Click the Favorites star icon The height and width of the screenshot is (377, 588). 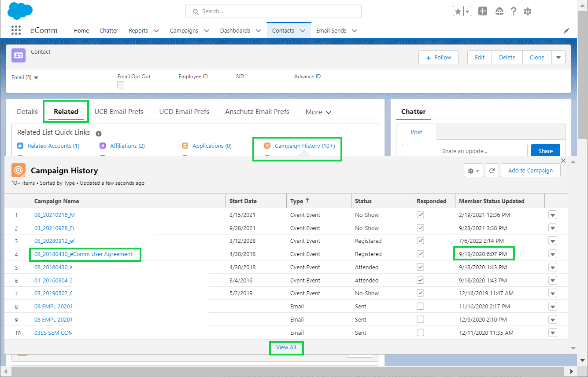coord(458,11)
